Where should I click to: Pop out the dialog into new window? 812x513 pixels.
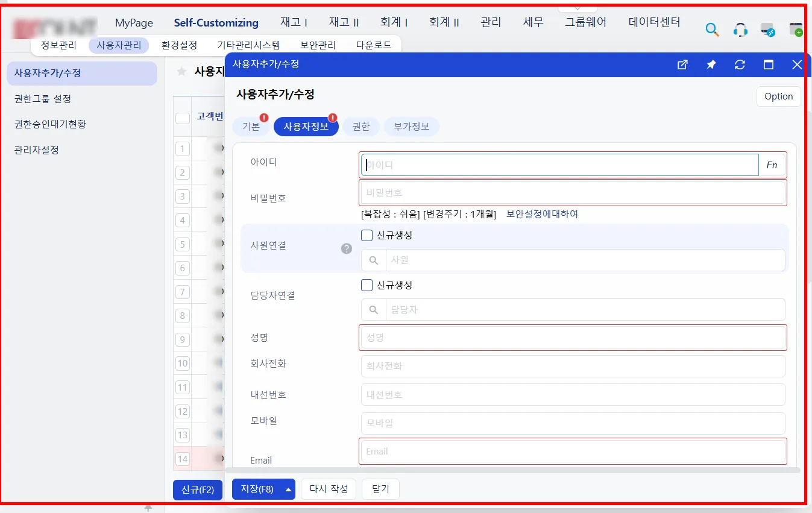click(682, 65)
